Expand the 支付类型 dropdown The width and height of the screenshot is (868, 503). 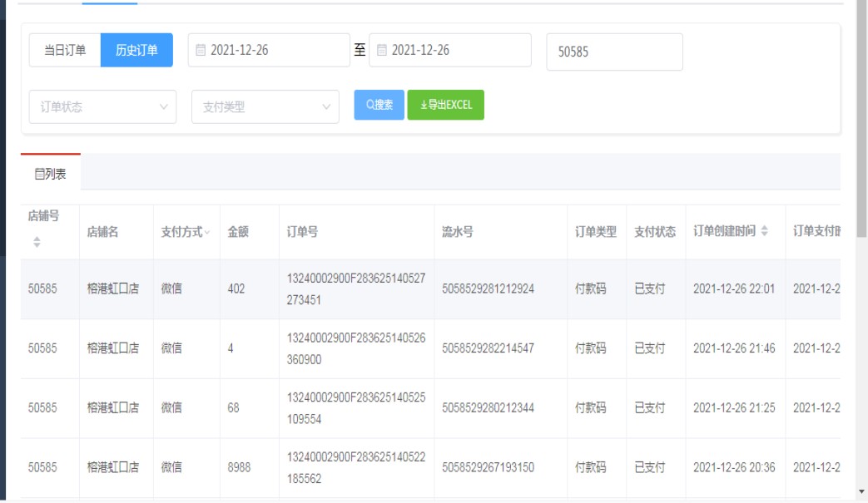265,107
